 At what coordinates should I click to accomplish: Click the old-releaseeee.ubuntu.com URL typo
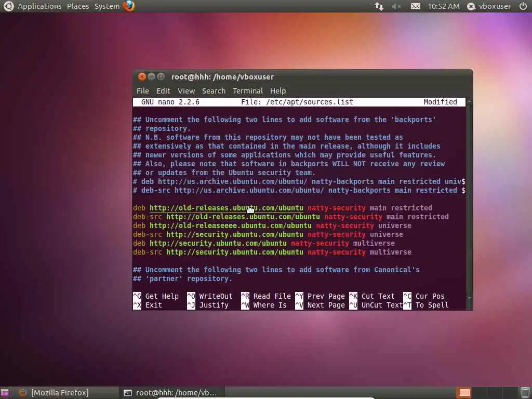pyautogui.click(x=231, y=225)
